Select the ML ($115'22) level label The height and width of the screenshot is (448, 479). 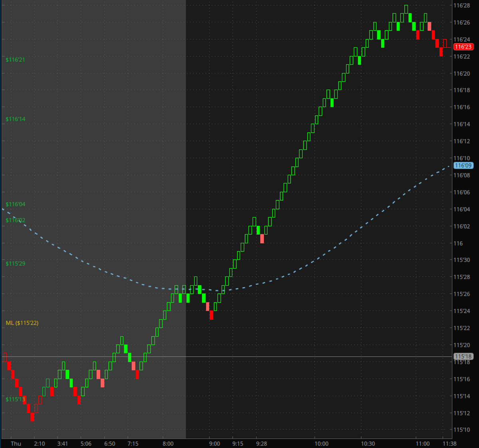tap(22, 323)
